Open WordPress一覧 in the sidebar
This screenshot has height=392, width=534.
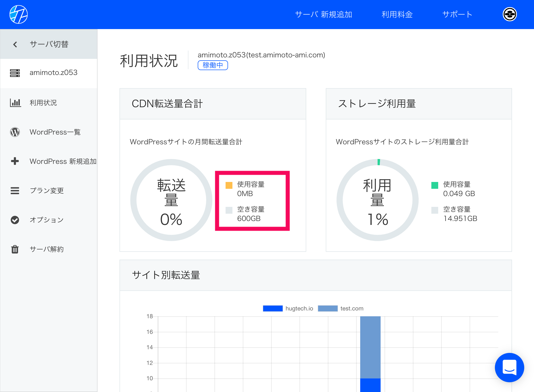point(49,132)
